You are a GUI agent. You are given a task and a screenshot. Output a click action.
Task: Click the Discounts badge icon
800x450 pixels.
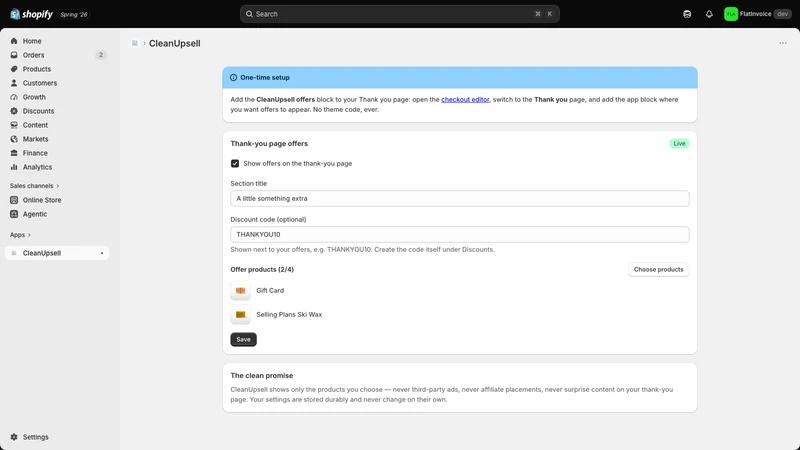click(14, 111)
